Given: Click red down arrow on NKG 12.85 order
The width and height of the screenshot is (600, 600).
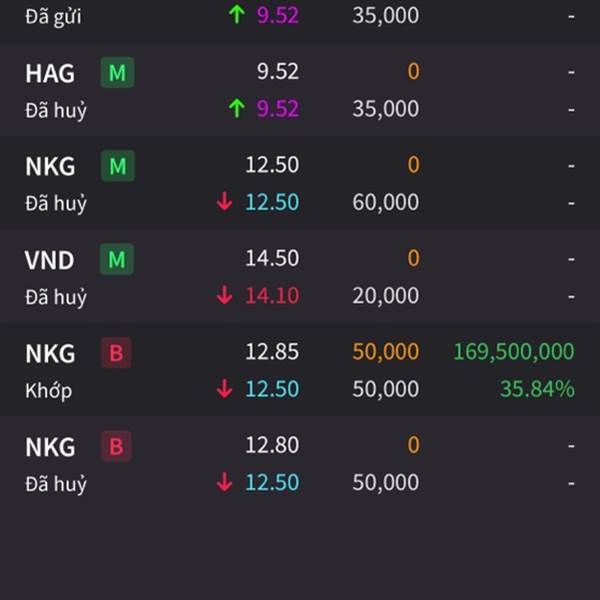Looking at the screenshot, I should [x=224, y=389].
